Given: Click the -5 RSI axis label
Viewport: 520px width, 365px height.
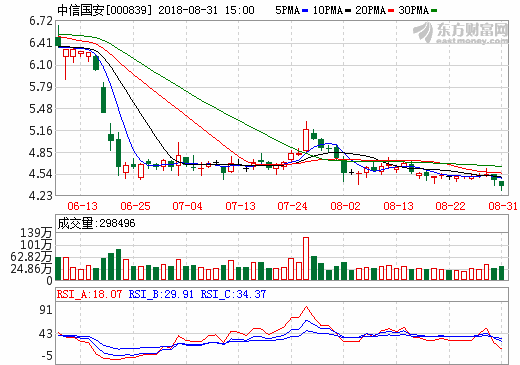Looking at the screenshot, I should 47,356.
